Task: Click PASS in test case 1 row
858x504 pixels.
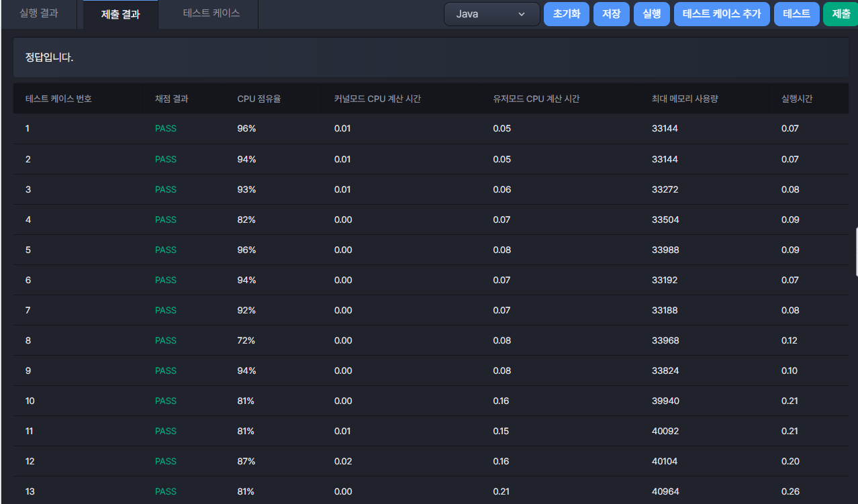Action: click(166, 129)
